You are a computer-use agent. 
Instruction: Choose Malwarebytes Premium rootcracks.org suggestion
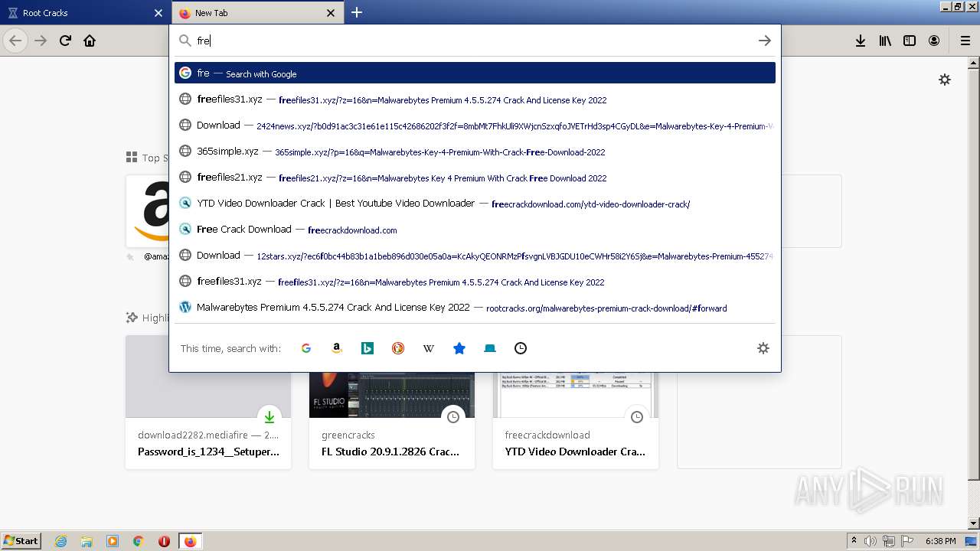tap(475, 307)
